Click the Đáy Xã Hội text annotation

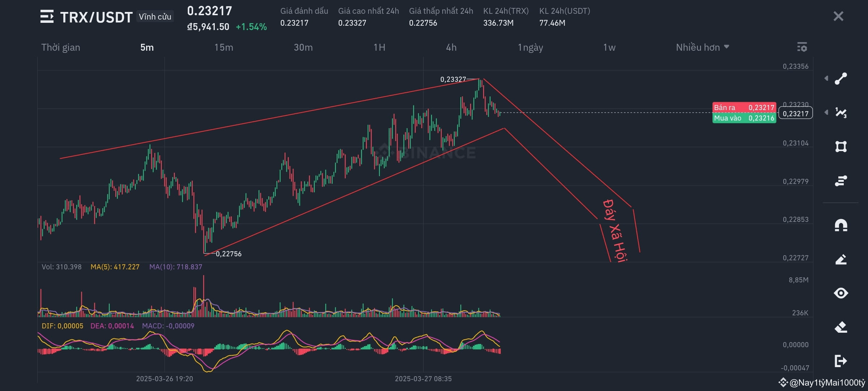pyautogui.click(x=614, y=230)
